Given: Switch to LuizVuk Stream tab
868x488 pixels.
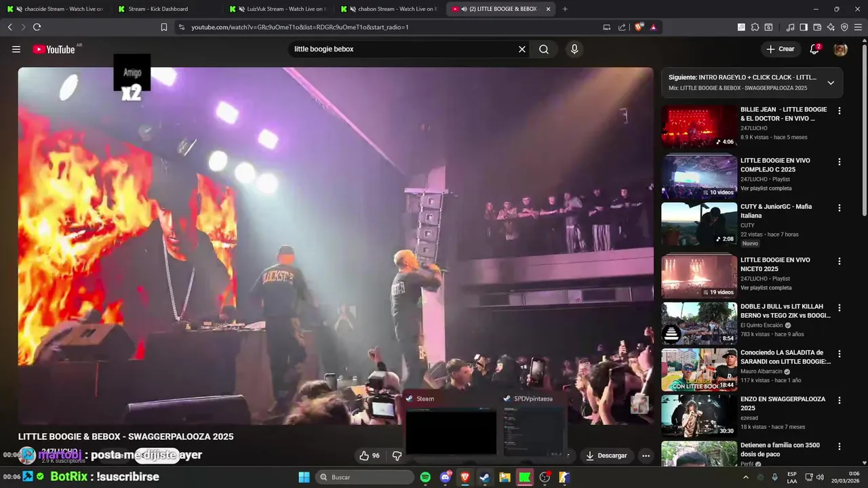Looking at the screenshot, I should tap(278, 9).
